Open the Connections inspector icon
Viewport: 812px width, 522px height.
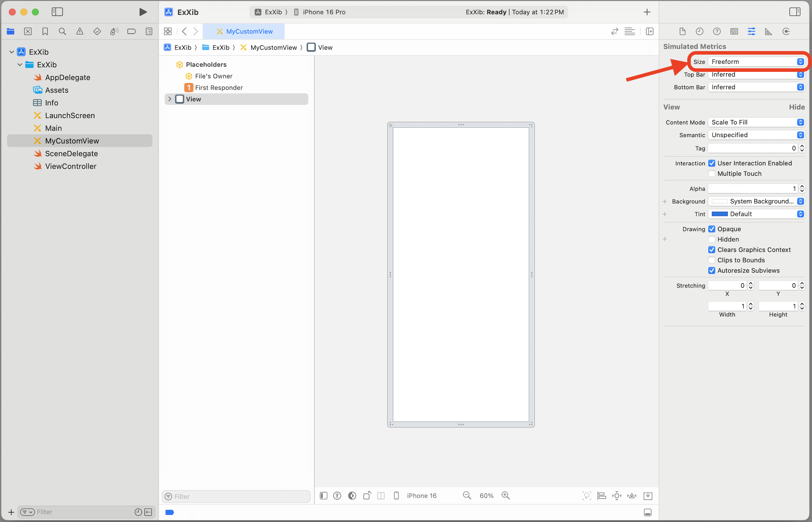pyautogui.click(x=786, y=32)
